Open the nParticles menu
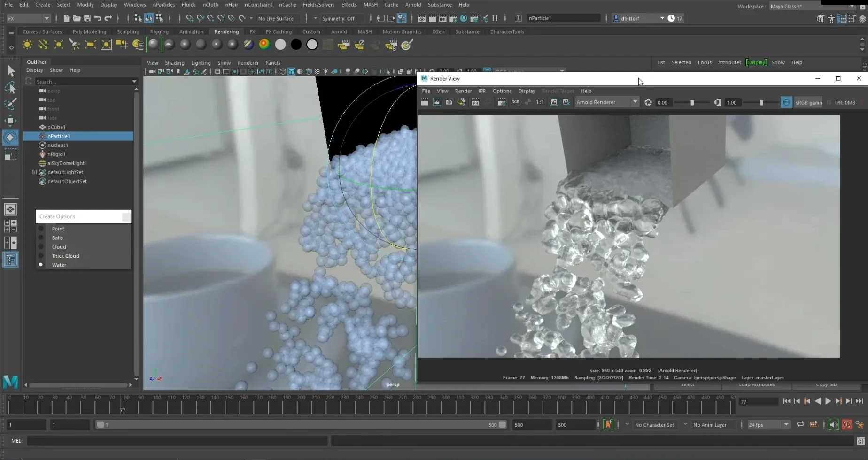The width and height of the screenshot is (868, 460). click(x=164, y=5)
